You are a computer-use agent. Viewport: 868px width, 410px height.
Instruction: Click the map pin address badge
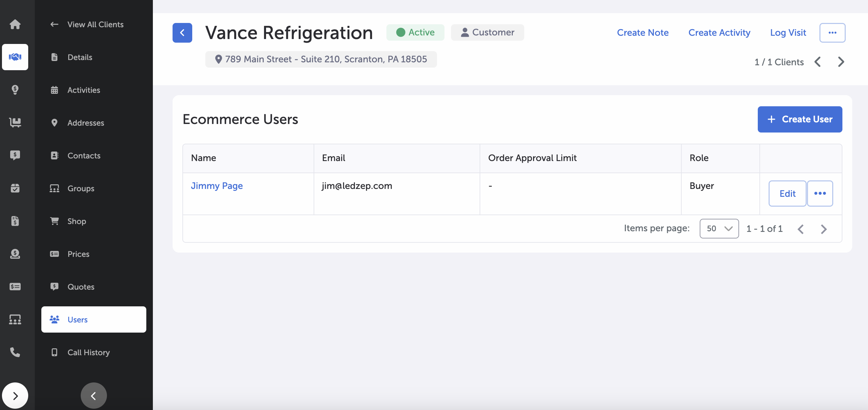coord(321,59)
